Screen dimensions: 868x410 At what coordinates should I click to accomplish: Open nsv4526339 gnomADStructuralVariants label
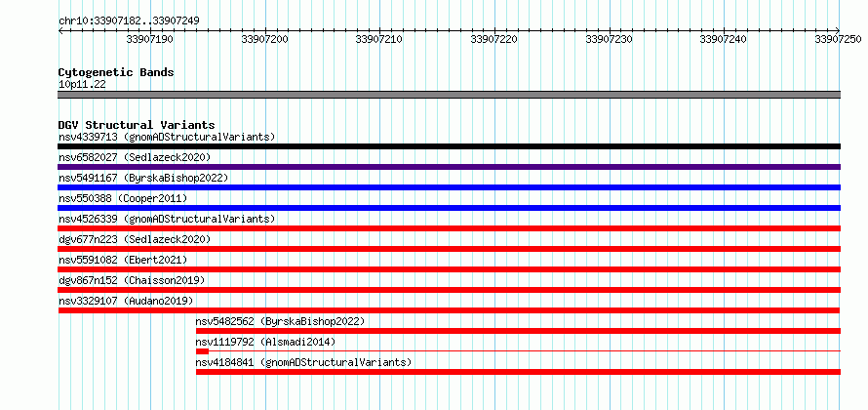[x=167, y=219]
